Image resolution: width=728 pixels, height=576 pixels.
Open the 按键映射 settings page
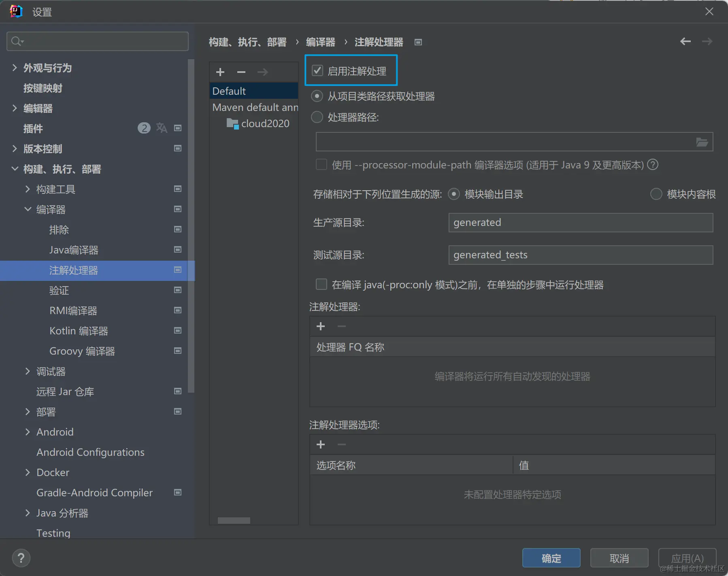[x=43, y=88]
